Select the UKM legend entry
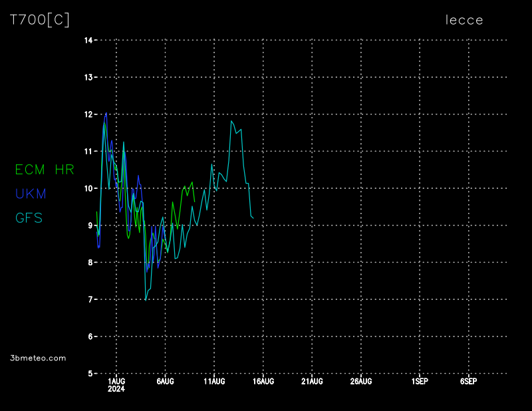The height and width of the screenshot is (411, 532). 31,194
